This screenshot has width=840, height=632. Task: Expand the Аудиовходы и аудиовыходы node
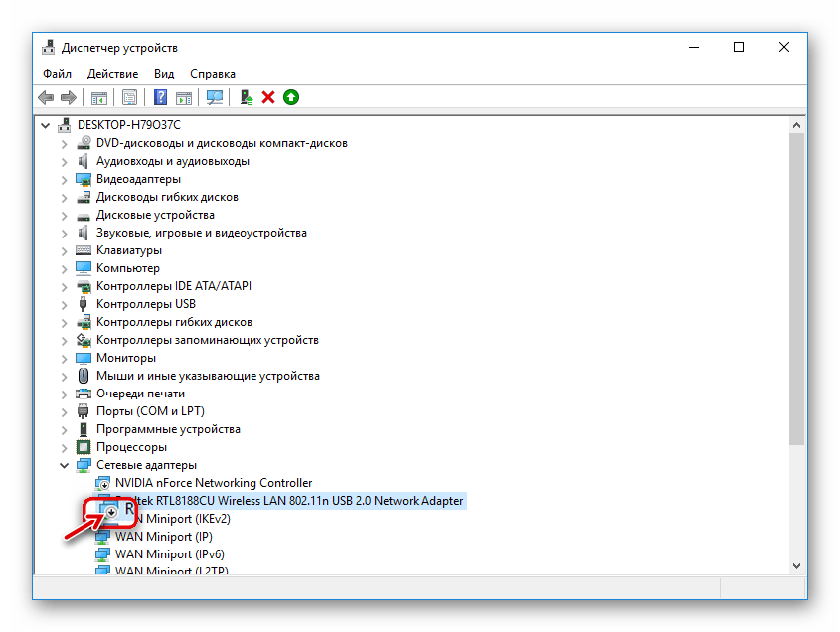[x=65, y=162]
